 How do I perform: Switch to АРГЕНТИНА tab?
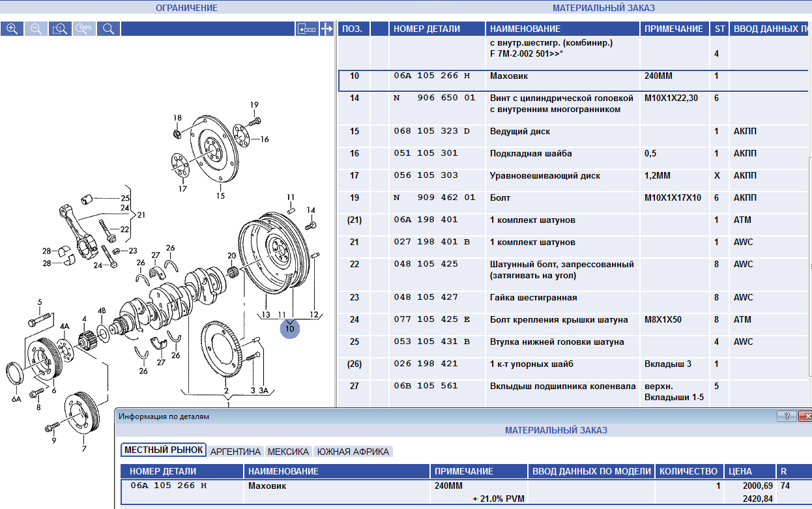(235, 451)
